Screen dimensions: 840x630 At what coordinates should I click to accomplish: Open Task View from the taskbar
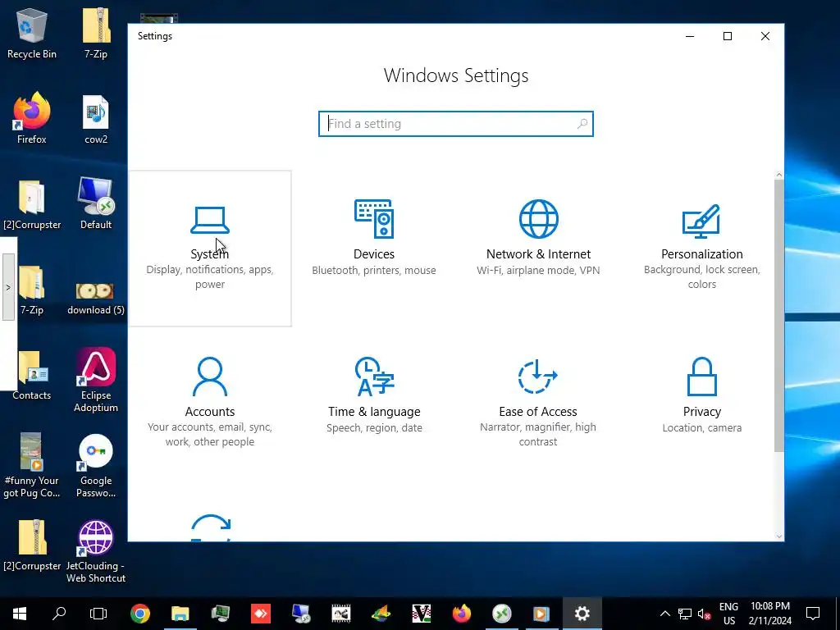tap(98, 614)
